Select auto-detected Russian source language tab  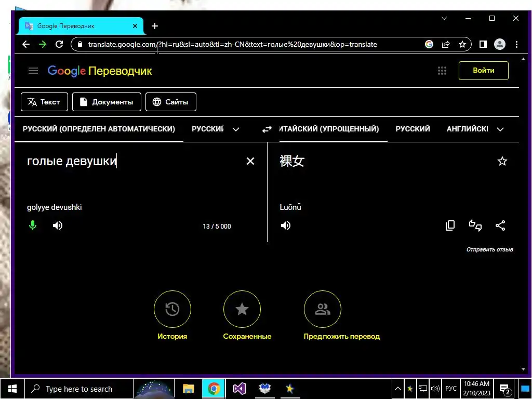[x=99, y=129]
